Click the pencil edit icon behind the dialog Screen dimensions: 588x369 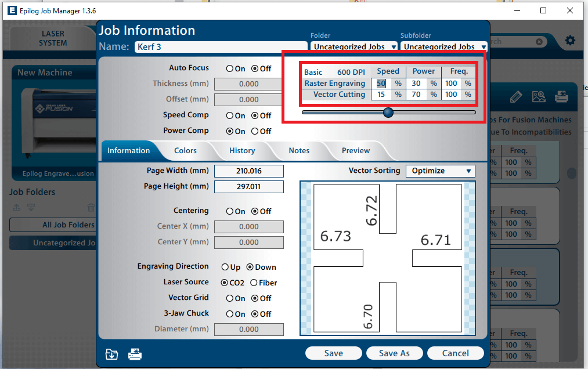coord(516,97)
